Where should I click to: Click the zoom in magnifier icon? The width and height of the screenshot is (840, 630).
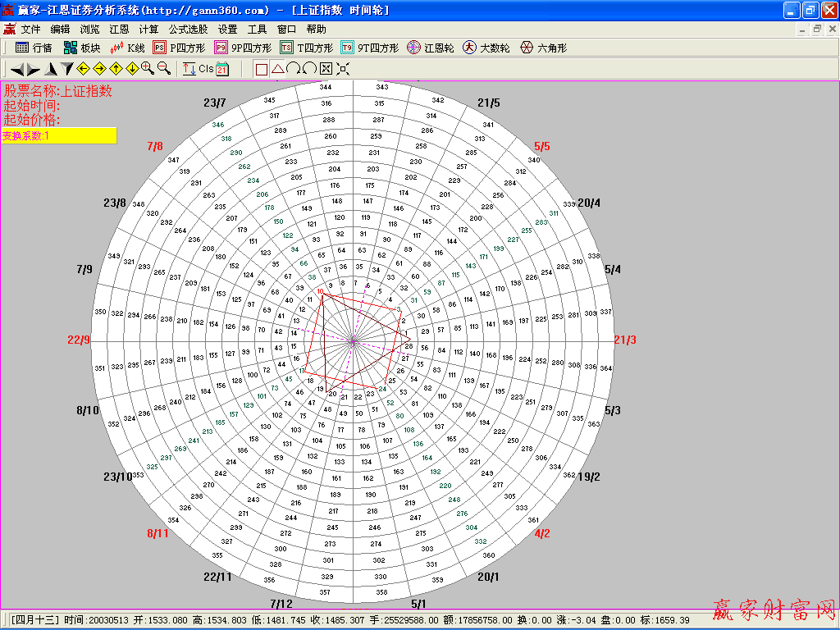tap(148, 69)
